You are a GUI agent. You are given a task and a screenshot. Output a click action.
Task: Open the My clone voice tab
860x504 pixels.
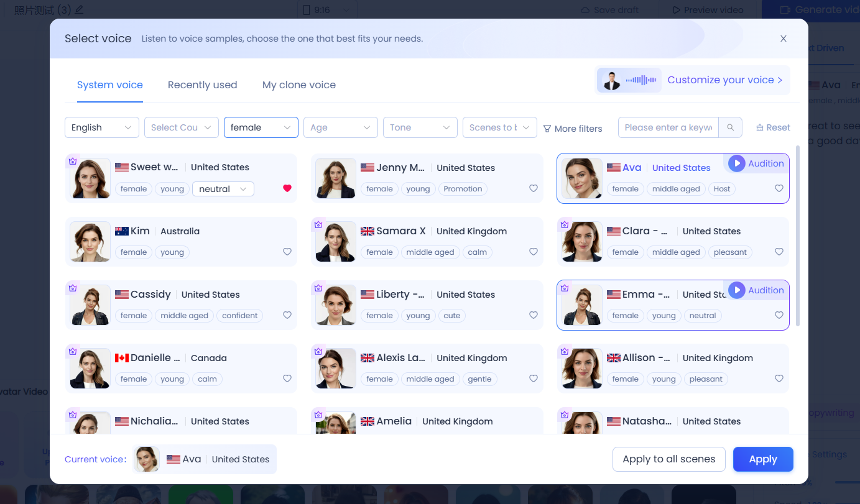coord(298,85)
